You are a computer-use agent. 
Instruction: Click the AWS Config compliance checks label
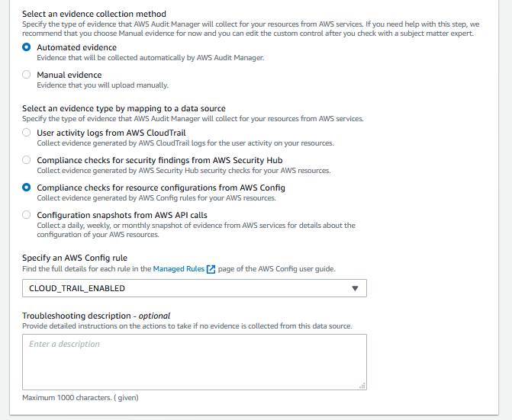click(x=161, y=188)
